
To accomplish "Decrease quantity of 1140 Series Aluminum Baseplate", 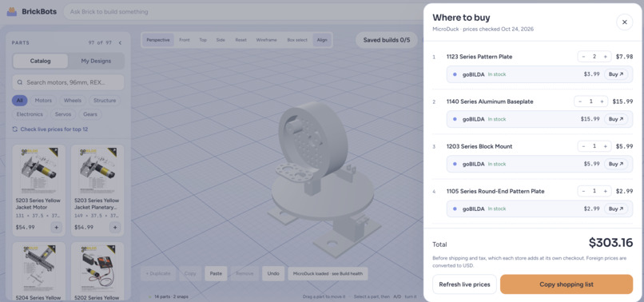I will pyautogui.click(x=580, y=101).
